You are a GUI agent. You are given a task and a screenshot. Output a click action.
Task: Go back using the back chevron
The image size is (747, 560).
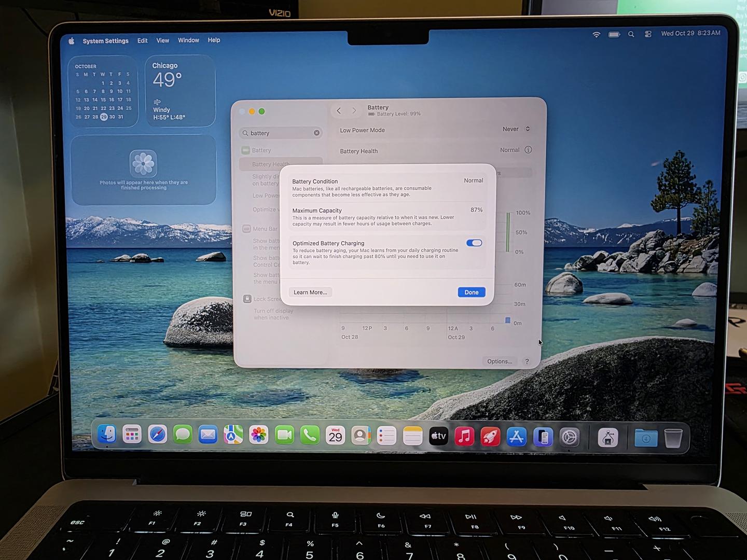tap(339, 110)
